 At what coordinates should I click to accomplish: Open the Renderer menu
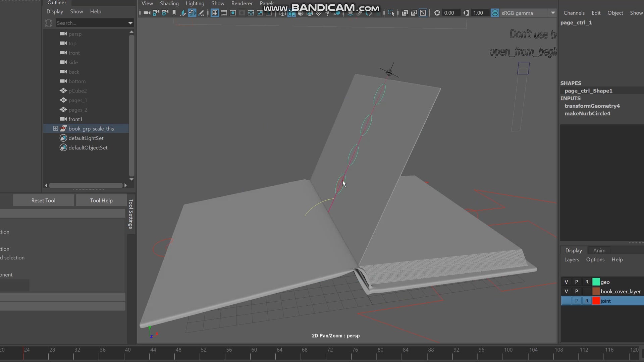click(x=242, y=3)
